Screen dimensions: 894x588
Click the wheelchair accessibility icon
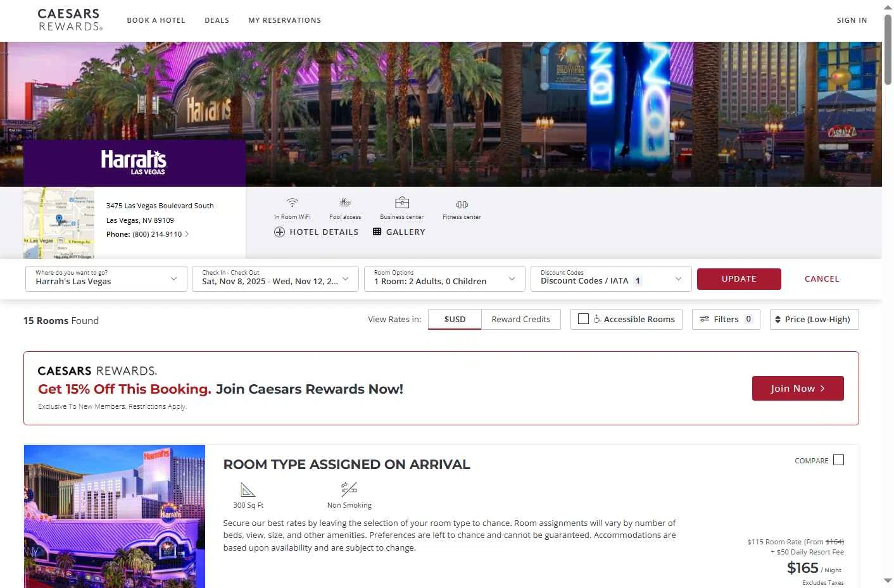tap(596, 319)
